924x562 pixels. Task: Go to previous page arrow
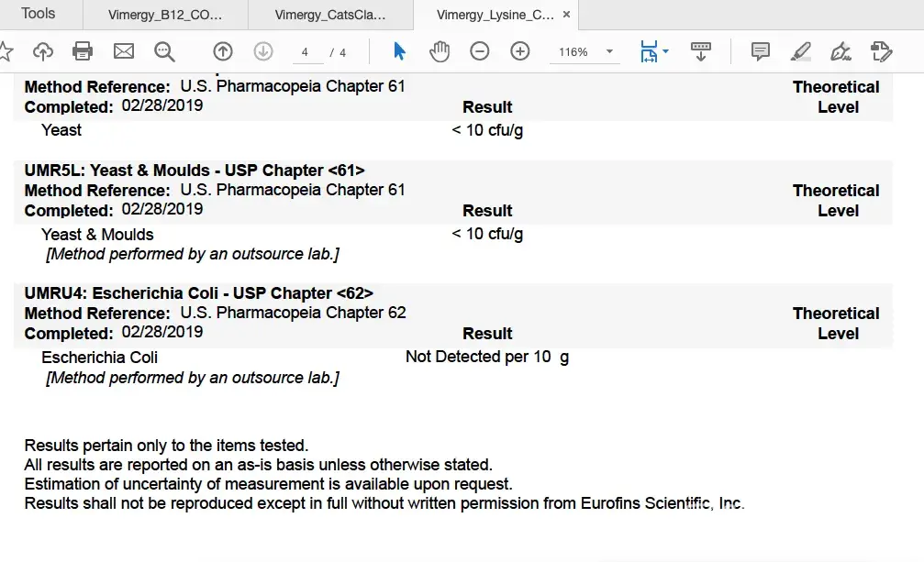coord(223,51)
